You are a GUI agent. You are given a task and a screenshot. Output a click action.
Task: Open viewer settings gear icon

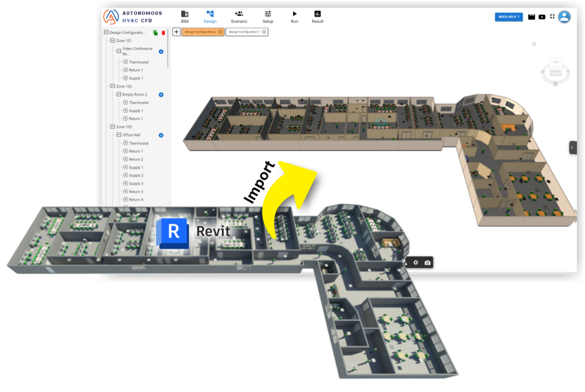pyautogui.click(x=416, y=263)
